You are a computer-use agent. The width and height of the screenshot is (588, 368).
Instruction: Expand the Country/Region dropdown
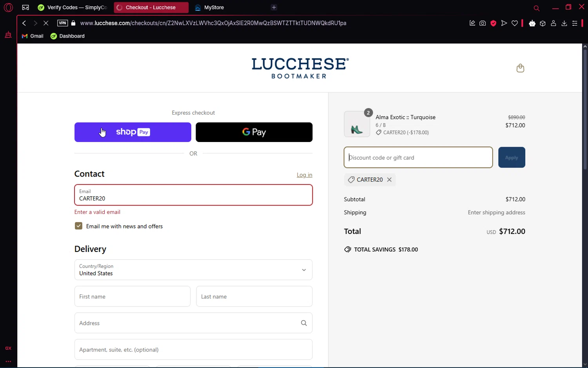[193, 270]
